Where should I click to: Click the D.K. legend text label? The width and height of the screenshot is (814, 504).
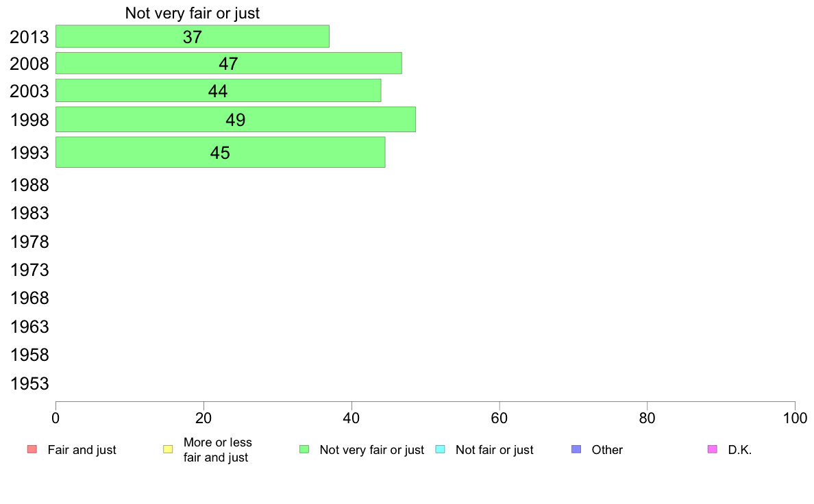[740, 450]
